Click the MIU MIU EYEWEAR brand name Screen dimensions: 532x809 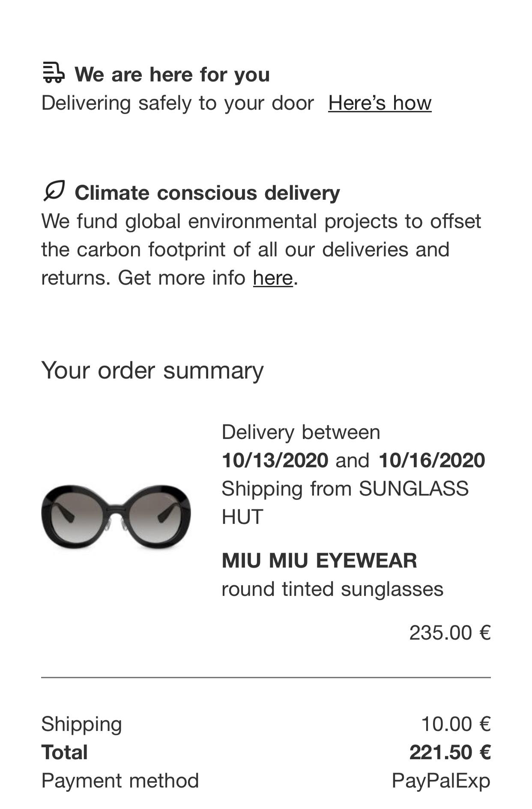[319, 560]
